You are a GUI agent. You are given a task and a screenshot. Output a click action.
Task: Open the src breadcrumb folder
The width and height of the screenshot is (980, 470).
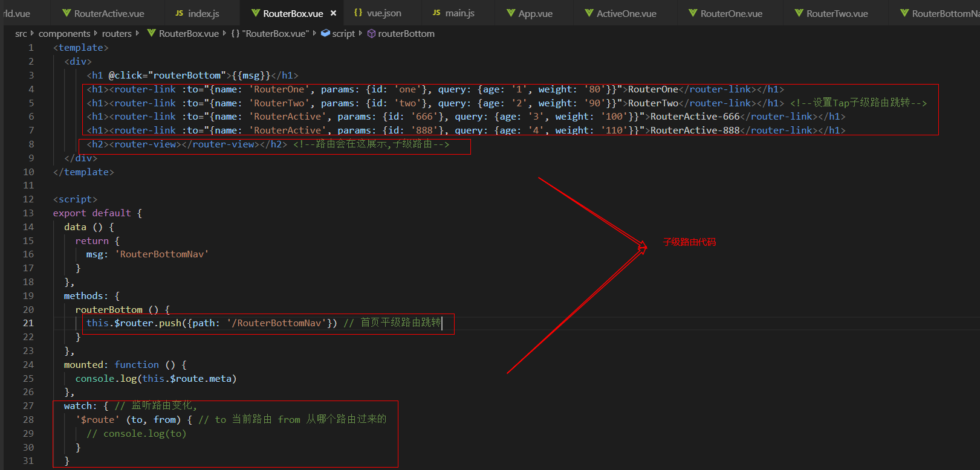point(21,34)
